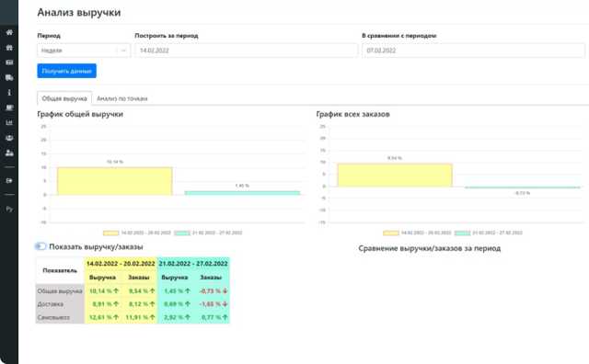This screenshot has height=364, width=589.
Task: Open the 'Неделя' period dropdown
Action: pyautogui.click(x=84, y=51)
